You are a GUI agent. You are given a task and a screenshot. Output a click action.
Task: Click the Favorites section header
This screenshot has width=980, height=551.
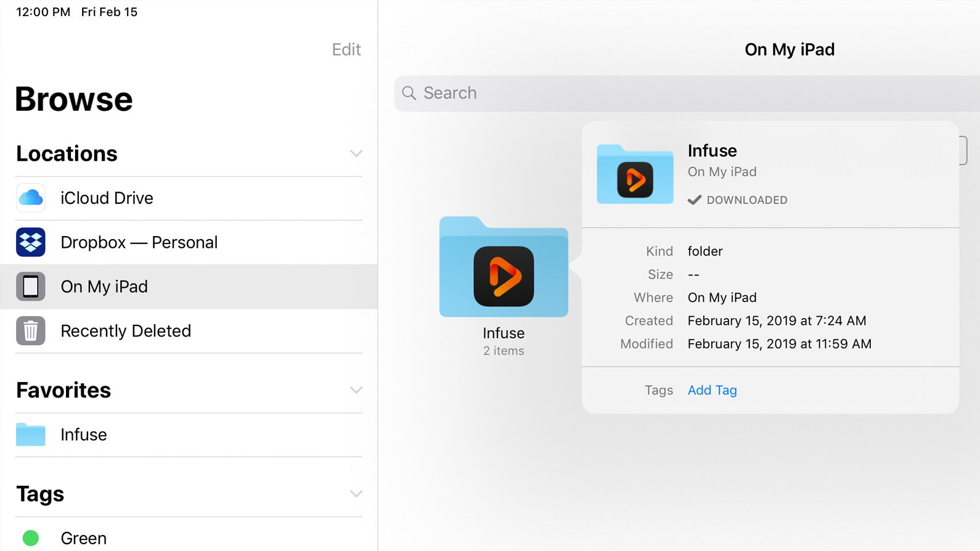(x=63, y=390)
